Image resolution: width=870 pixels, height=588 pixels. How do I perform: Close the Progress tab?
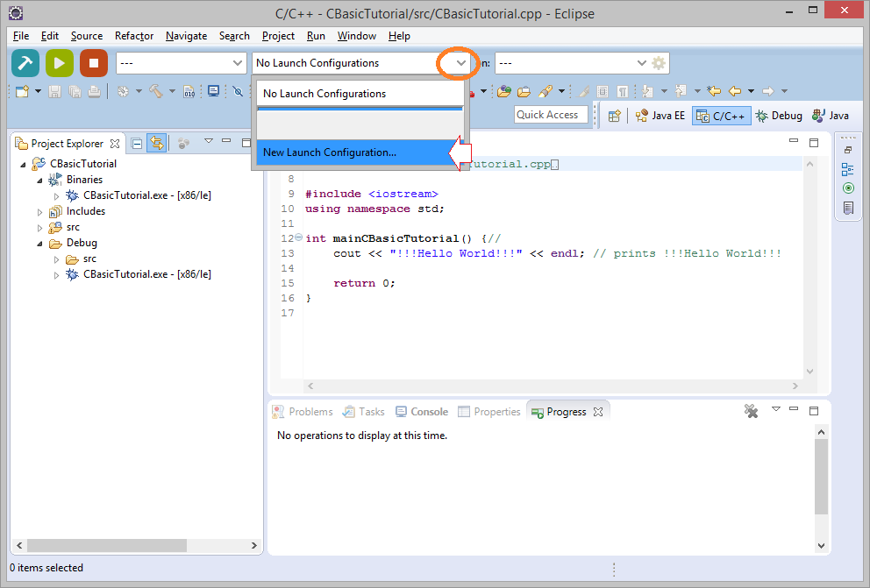598,412
